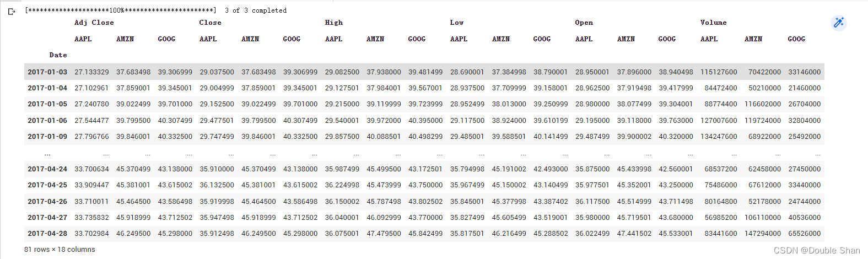
Task: Click AAPL subheader under Close
Action: pyautogui.click(x=208, y=39)
